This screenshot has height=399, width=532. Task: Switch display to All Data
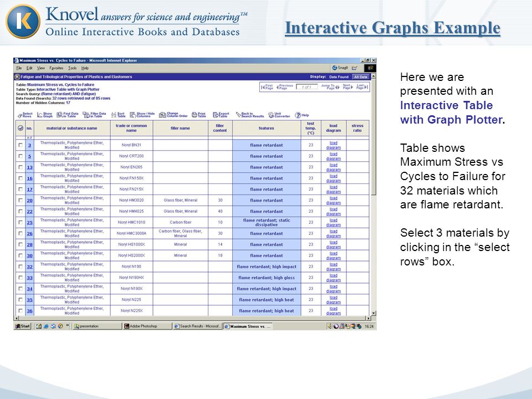tap(361, 76)
